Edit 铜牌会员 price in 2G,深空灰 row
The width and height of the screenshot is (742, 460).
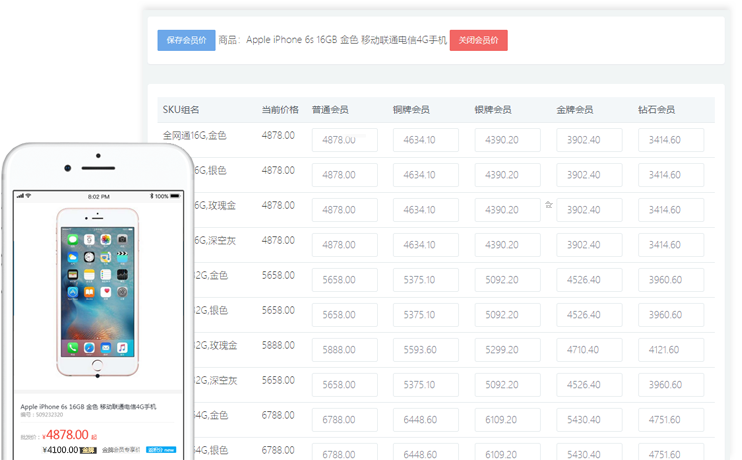(x=426, y=385)
